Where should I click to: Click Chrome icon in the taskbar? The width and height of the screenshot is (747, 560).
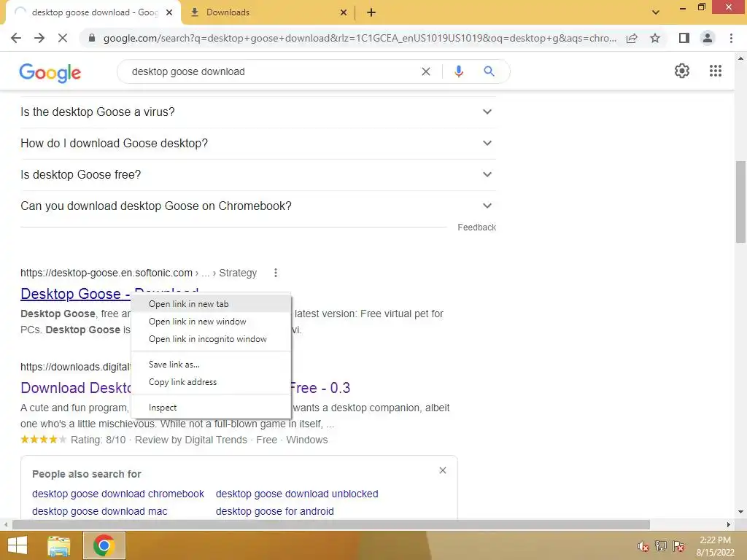click(x=104, y=545)
